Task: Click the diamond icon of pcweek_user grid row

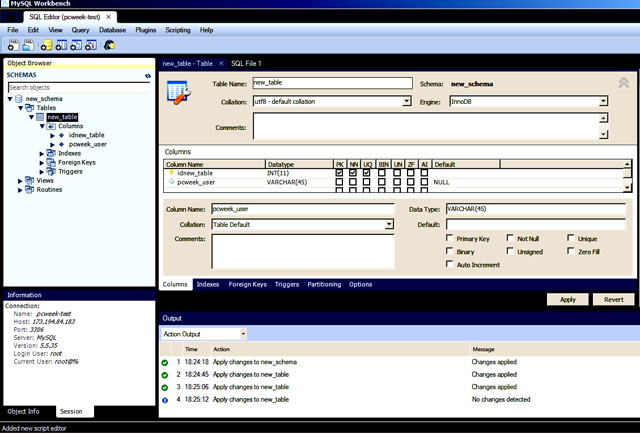Action: coord(171,182)
